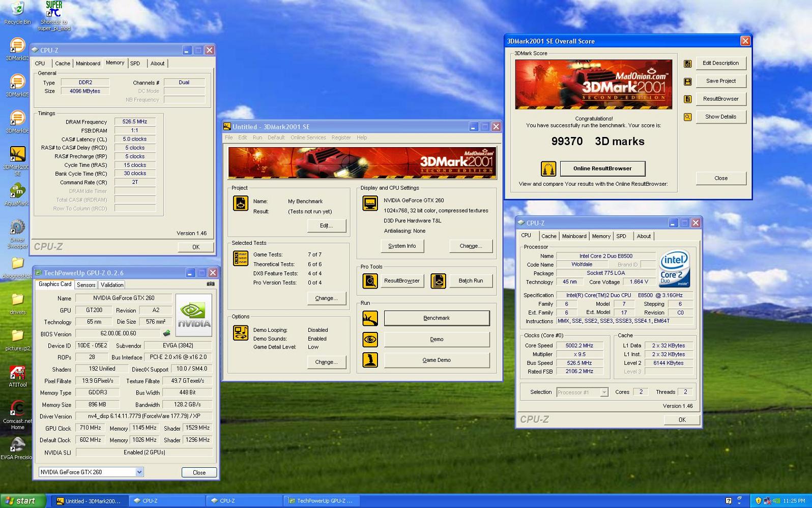Open the Online Services menu in 3DMark2001
Image resolution: width=812 pixels, height=508 pixels.
(x=308, y=137)
